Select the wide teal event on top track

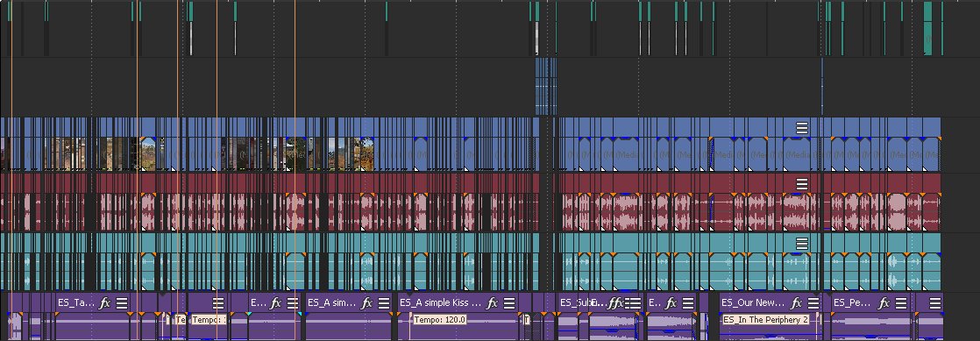[x=927, y=28]
